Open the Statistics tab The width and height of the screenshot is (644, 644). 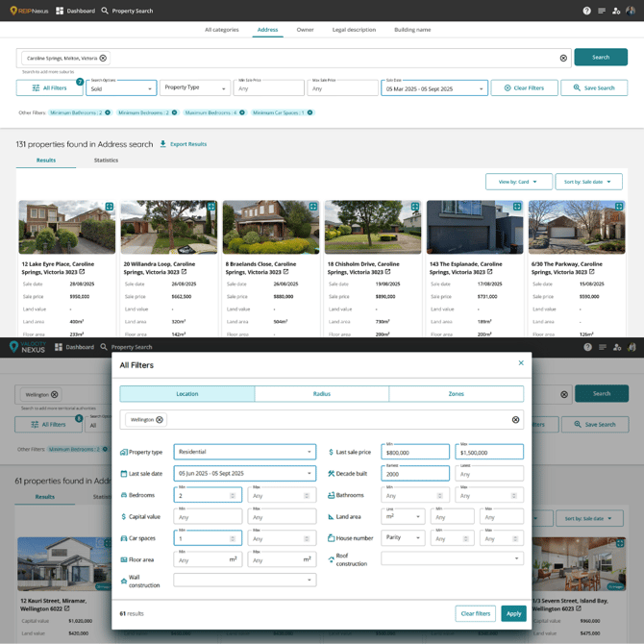(x=106, y=161)
